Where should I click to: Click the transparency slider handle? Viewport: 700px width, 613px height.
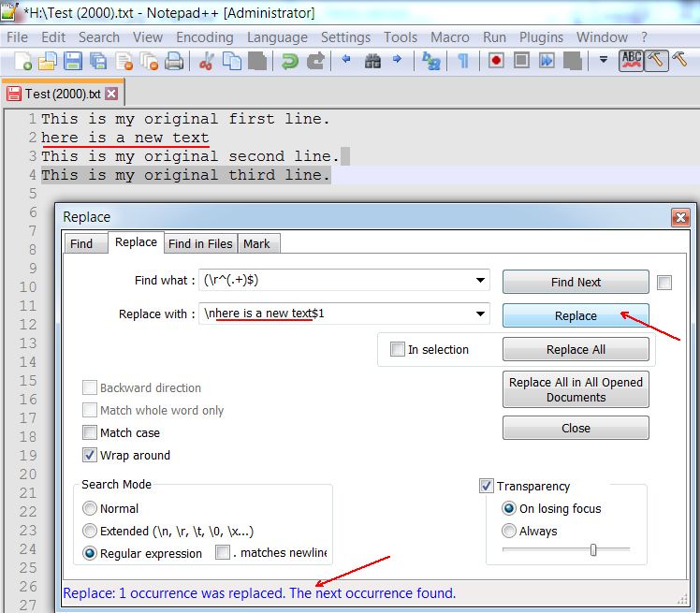(593, 549)
